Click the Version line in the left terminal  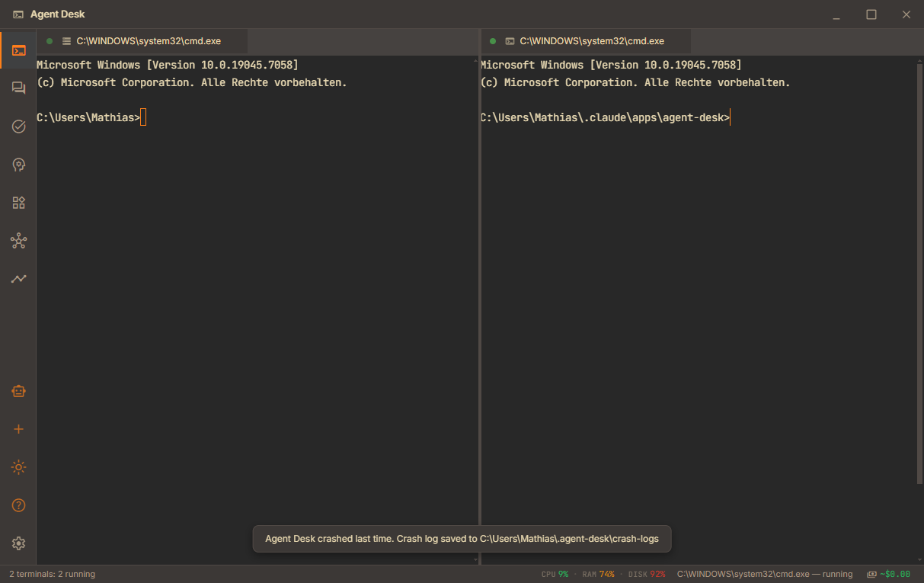[168, 66]
